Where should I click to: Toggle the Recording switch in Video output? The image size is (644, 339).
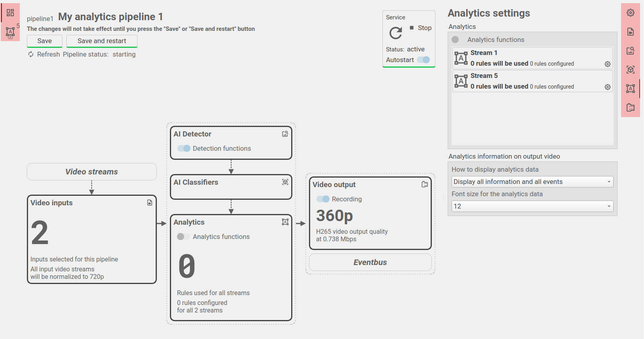pyautogui.click(x=323, y=199)
